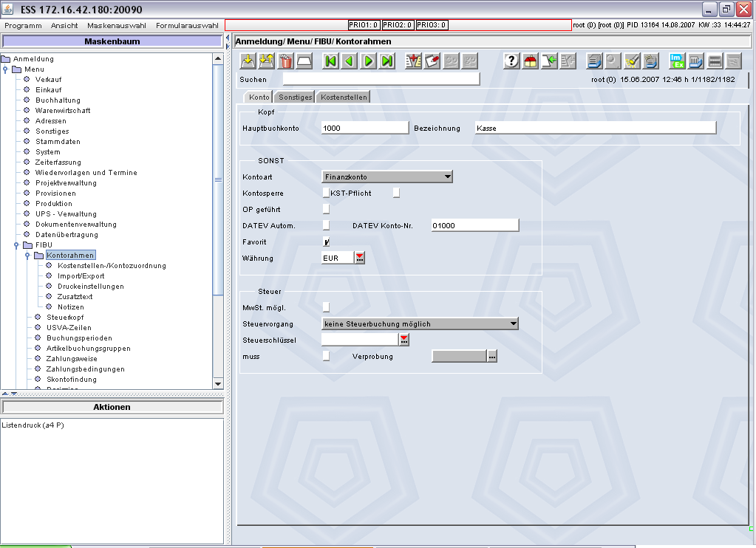This screenshot has height=548, width=756.
Task: Jump to the last record arrow
Action: [387, 61]
